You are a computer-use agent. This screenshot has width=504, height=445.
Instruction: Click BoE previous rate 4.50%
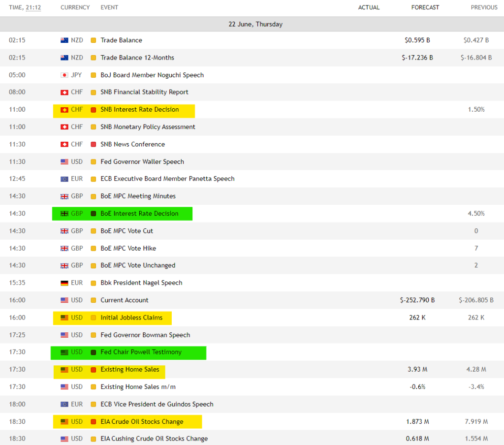[476, 213]
